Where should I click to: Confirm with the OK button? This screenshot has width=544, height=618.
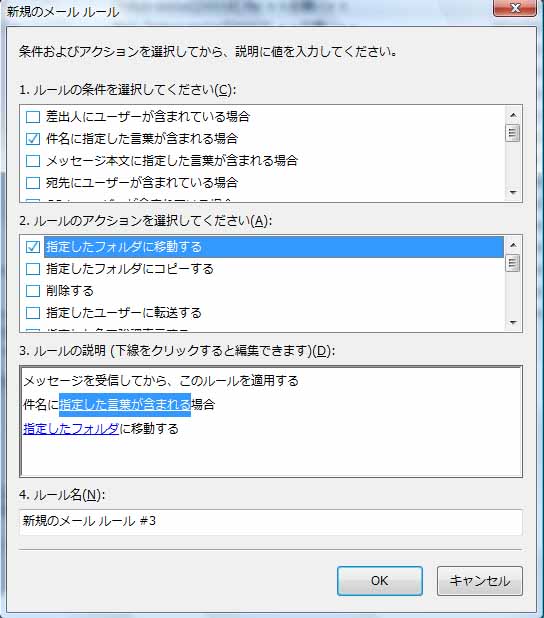click(380, 581)
